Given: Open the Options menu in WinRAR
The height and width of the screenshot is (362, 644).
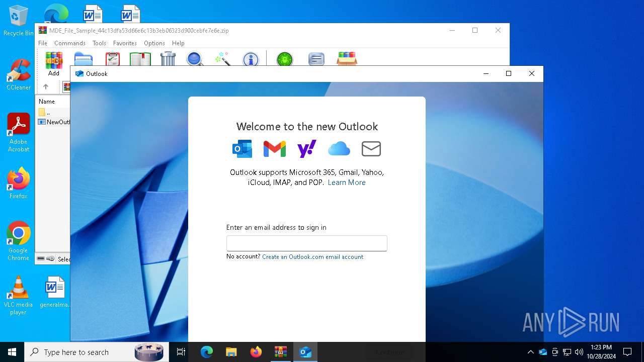Looking at the screenshot, I should click(x=154, y=43).
